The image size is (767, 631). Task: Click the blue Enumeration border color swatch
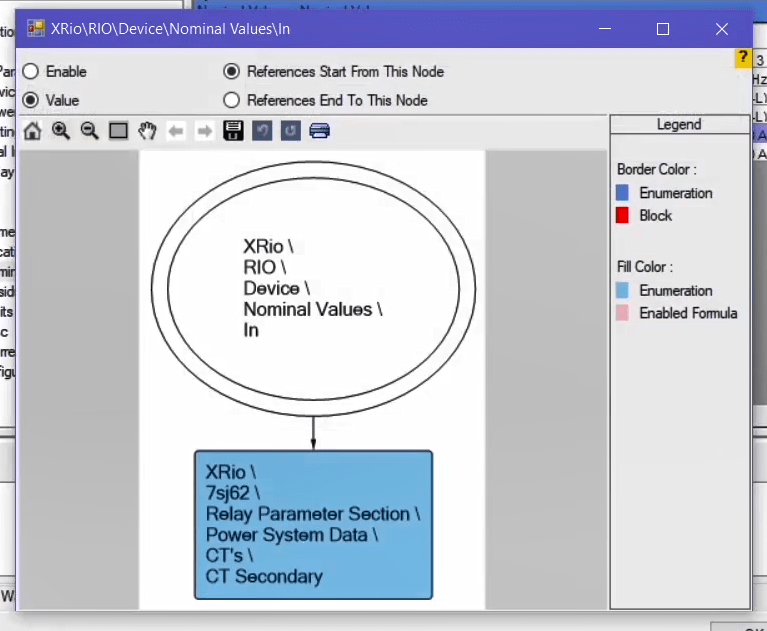(623, 193)
